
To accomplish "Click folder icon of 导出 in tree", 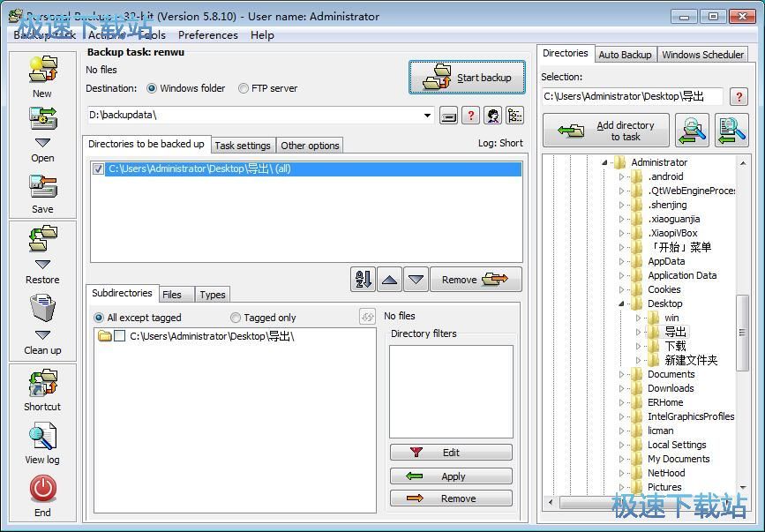I will tap(653, 332).
